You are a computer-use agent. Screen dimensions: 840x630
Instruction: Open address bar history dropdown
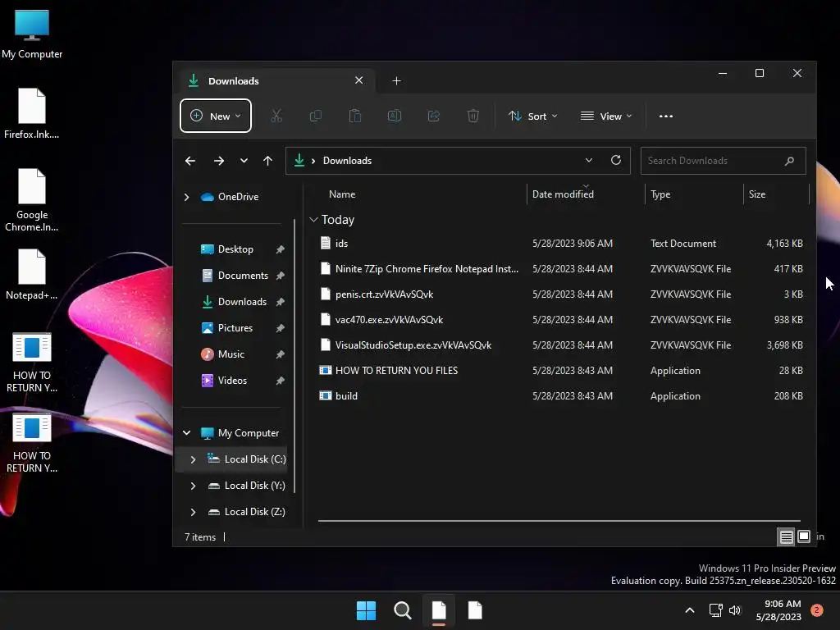click(589, 160)
